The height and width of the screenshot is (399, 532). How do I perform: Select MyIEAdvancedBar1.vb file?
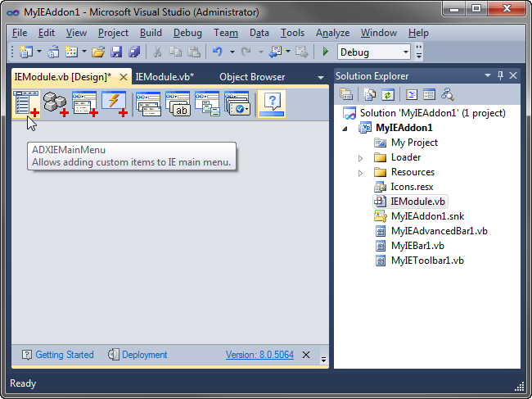coord(440,231)
